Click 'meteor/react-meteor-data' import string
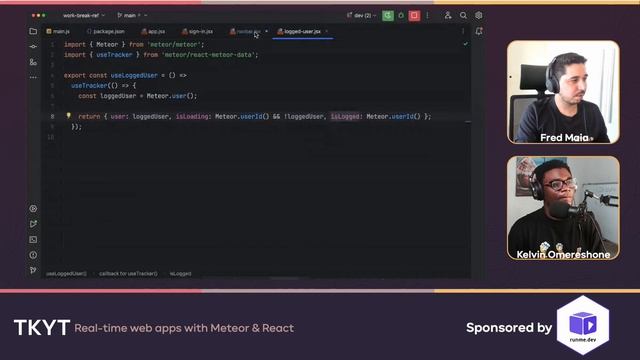This screenshot has height=360, width=640. [x=208, y=55]
